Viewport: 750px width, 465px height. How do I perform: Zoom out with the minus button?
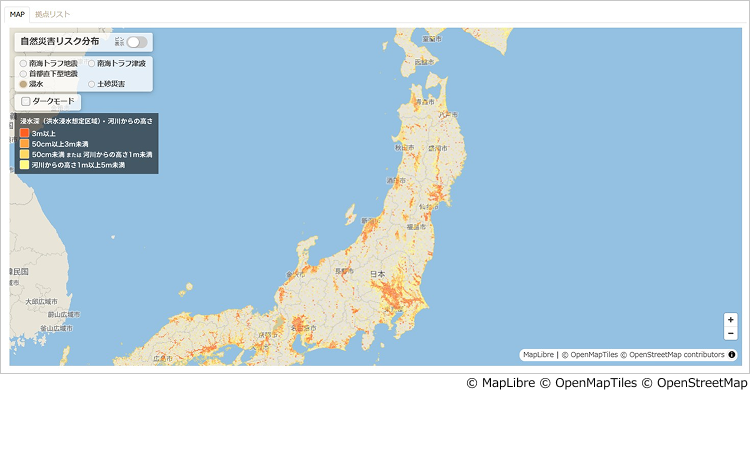[x=731, y=334]
